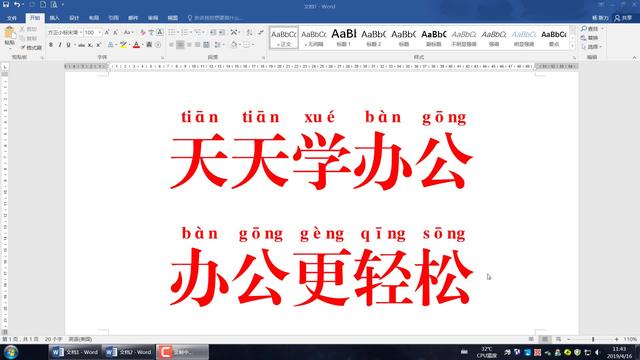Screen dimensions: 640x360
Task: Open the paragraph shading dropdown
Action: 240,45
